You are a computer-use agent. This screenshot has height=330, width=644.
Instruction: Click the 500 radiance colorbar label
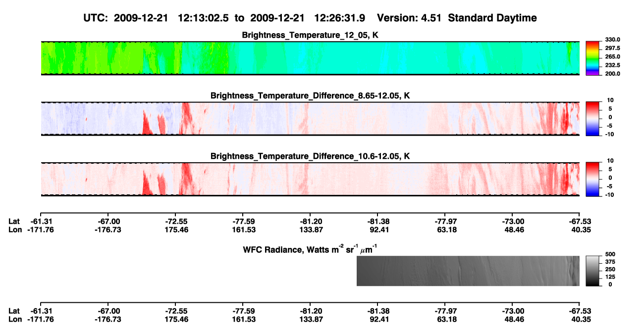[x=610, y=254]
